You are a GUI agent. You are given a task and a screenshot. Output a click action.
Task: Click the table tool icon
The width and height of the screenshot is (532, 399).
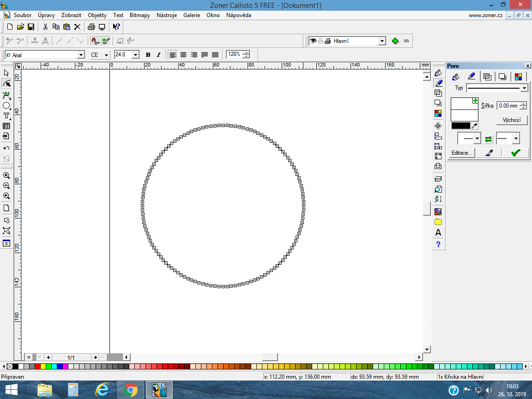[6, 126]
